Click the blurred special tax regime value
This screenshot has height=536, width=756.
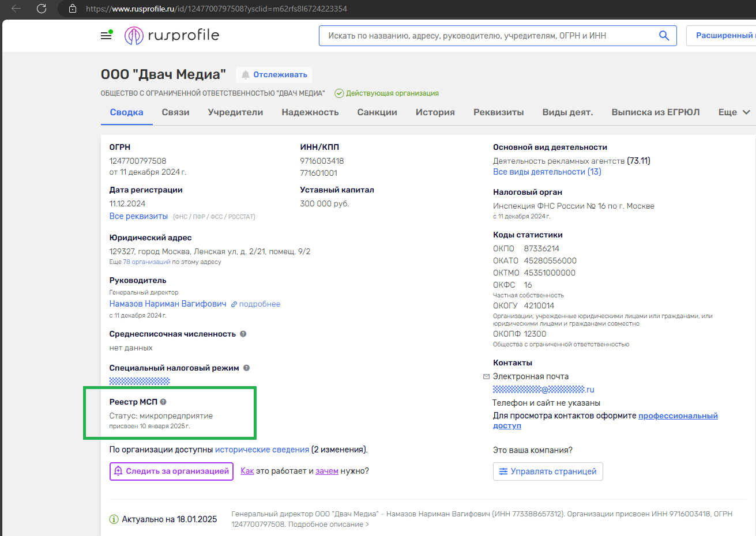click(140, 381)
